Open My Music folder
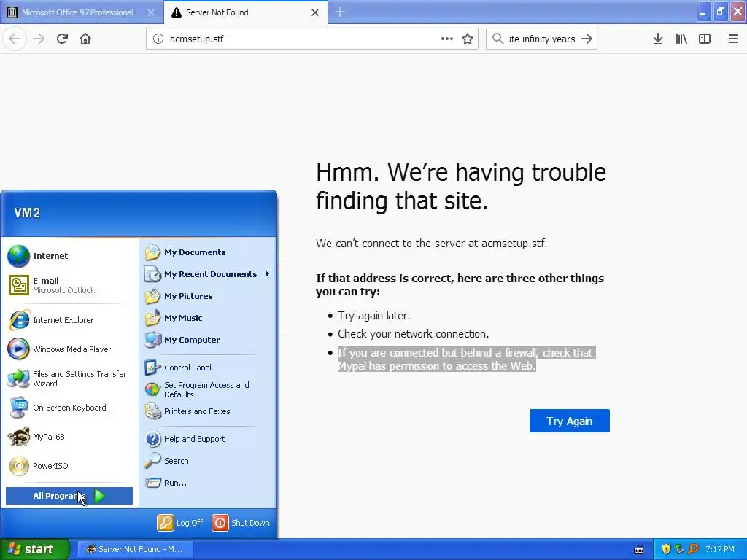The image size is (747, 560). (208, 318)
